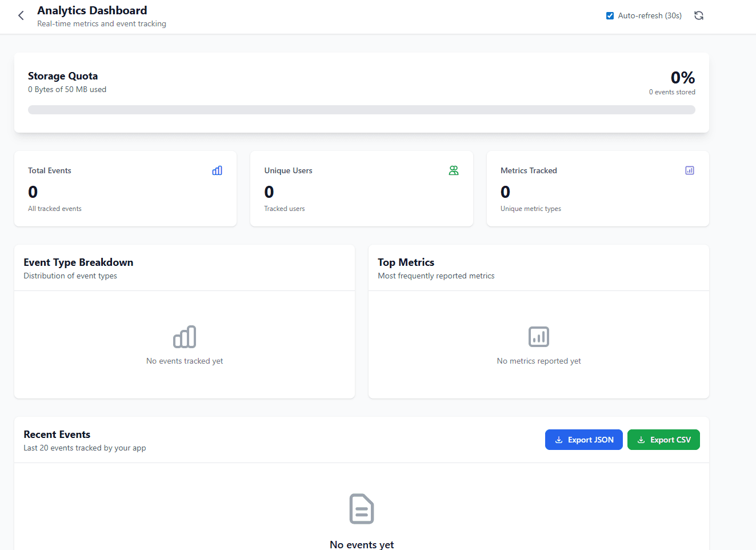
Task: Disable the Auto-refresh checkbox
Action: [x=609, y=15]
